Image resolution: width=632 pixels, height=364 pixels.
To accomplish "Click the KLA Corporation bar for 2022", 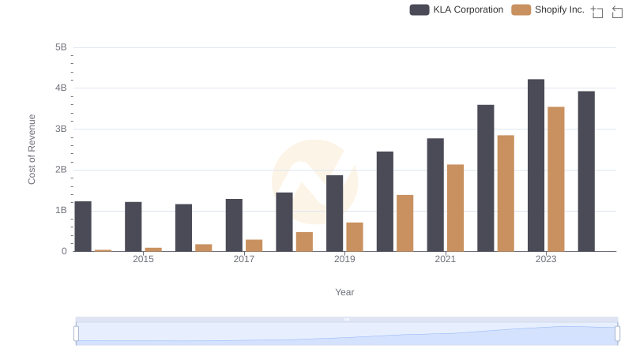I will [486, 178].
